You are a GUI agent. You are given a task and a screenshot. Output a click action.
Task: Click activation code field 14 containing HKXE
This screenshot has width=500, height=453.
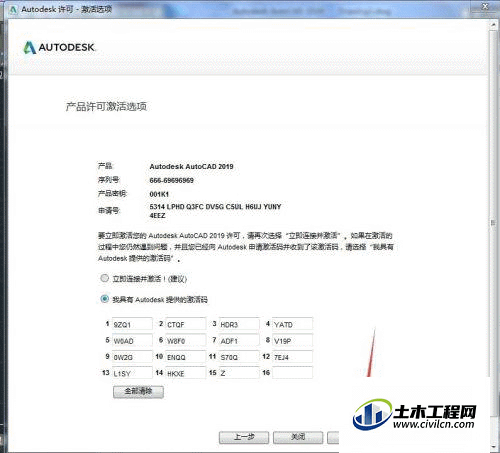point(186,373)
